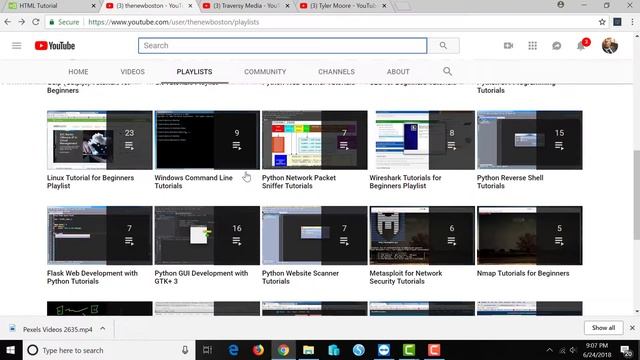Switch to the COMMUNITY channel tab
Viewport: 640px width, 360px height.
(x=265, y=71)
